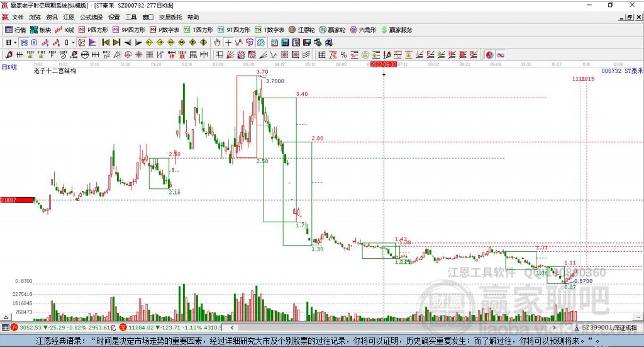Open the calendar icon showing 21
The height and width of the screenshot is (347, 644).
274,42
